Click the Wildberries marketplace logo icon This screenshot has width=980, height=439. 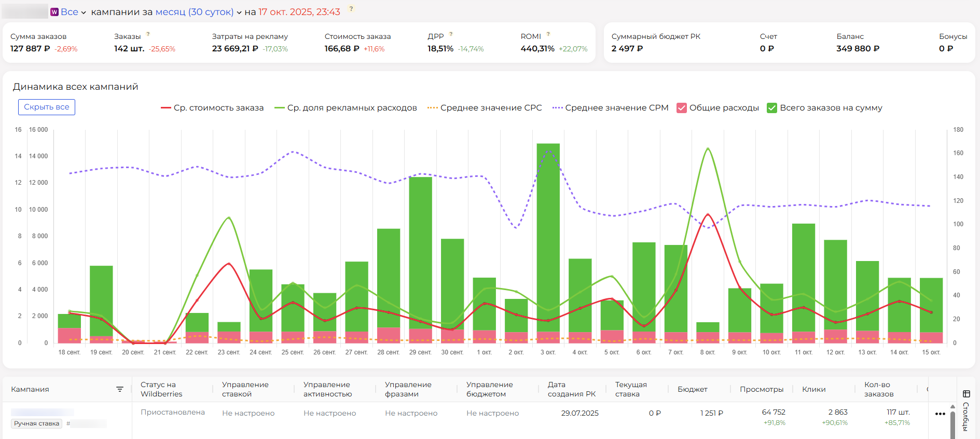(54, 12)
